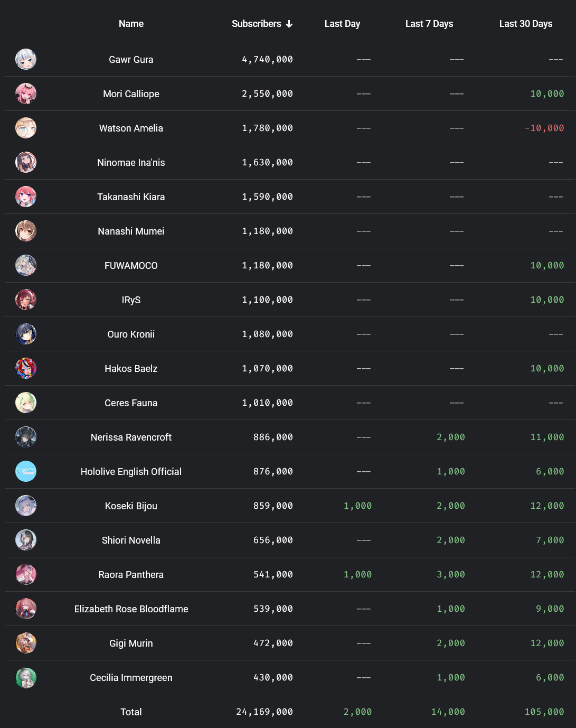Click the FUWAMOCO channel name

coord(131,265)
